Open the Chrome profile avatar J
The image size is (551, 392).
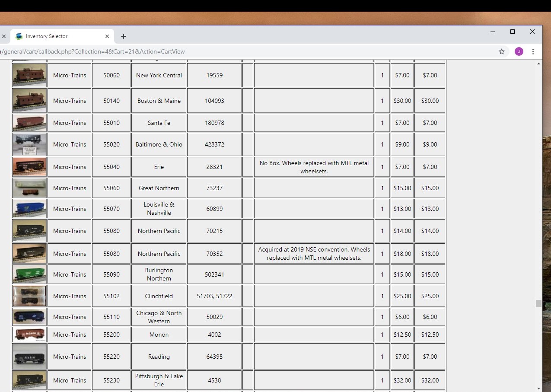coord(519,51)
